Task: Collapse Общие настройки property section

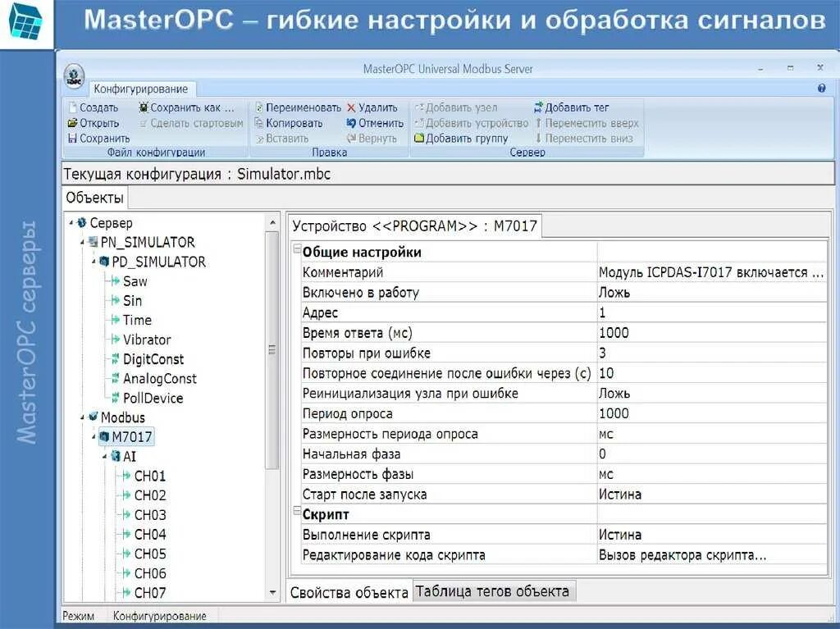Action: (297, 249)
